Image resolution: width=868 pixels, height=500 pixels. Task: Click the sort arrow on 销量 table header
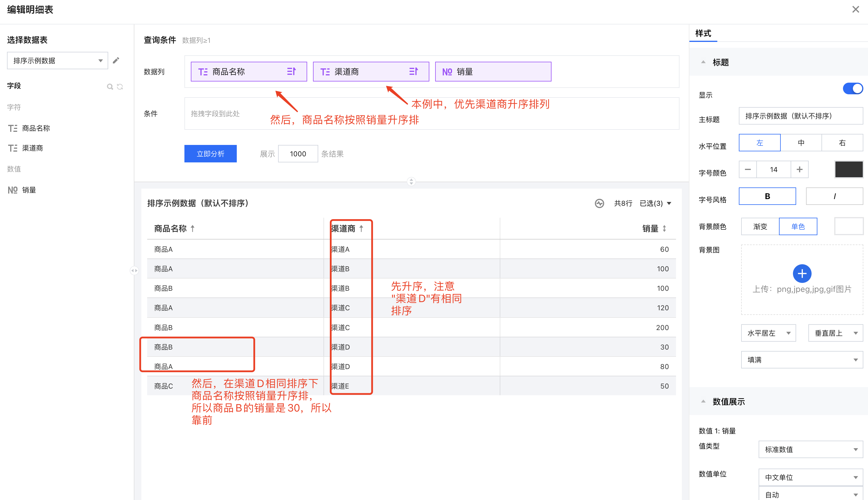pyautogui.click(x=664, y=228)
